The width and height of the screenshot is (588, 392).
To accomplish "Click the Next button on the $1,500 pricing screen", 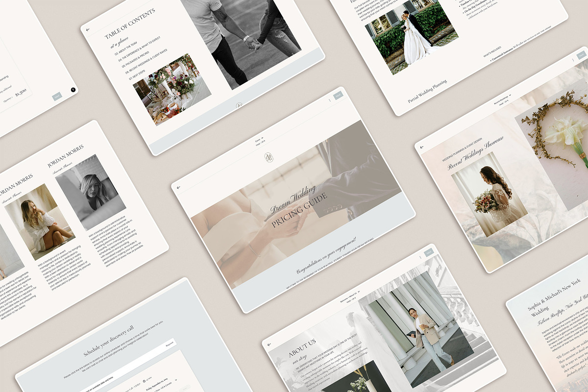I will (57, 97).
